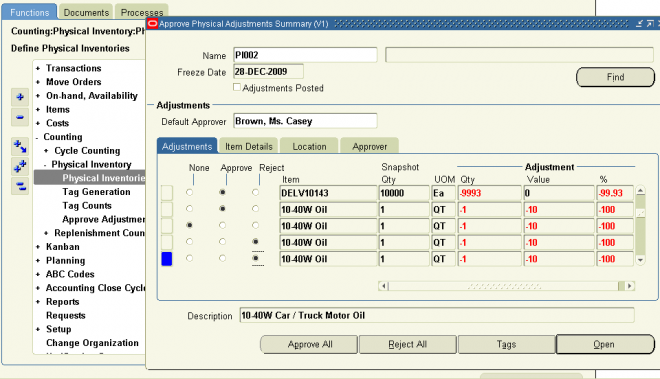Click the Open button
Screen dimensions: 660x379
pos(605,344)
